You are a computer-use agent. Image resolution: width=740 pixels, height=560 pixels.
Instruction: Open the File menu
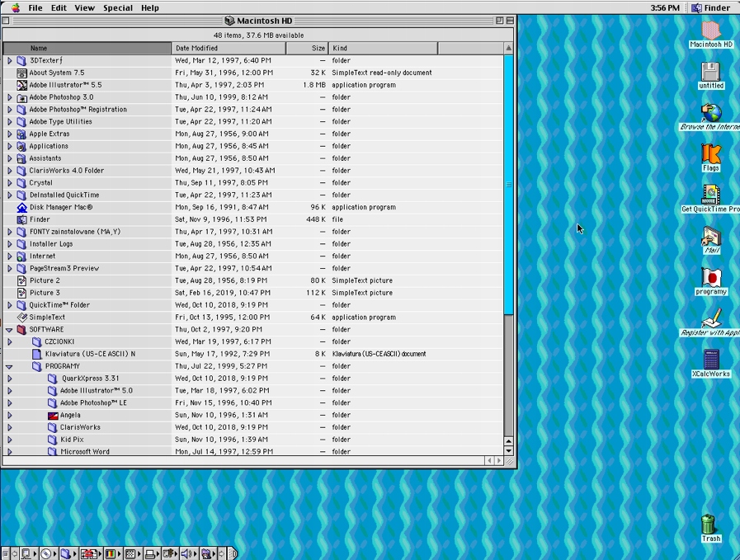click(35, 8)
